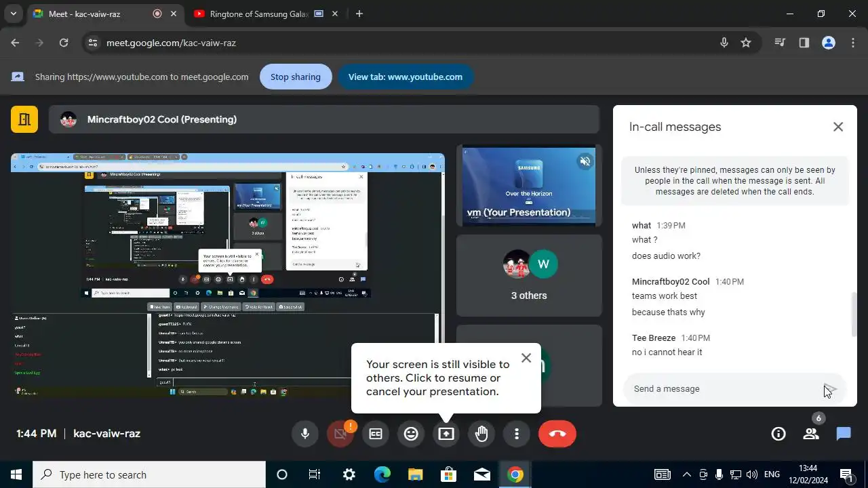Image resolution: width=868 pixels, height=488 pixels.
Task: Reload the Meet page
Action: [x=64, y=43]
